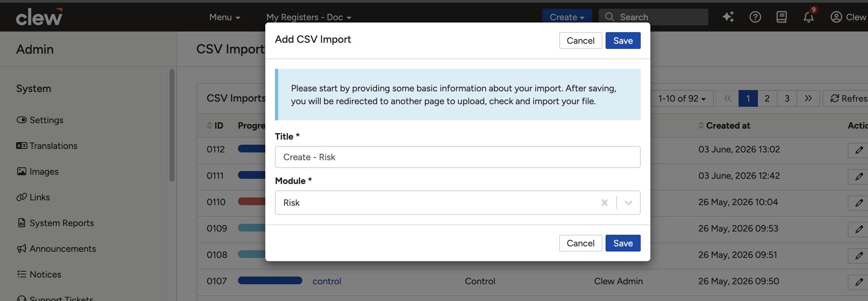
Task: Clear the Risk module selection
Action: click(x=604, y=203)
